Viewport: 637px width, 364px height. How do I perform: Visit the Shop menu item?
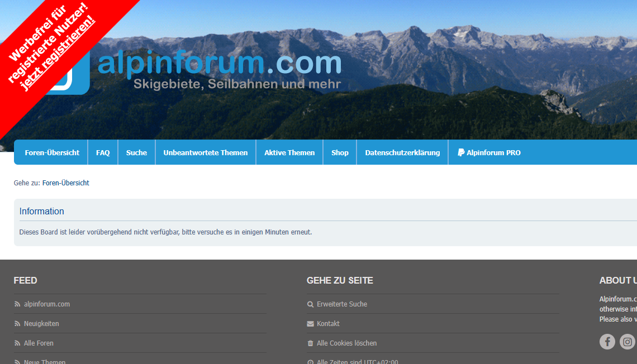coord(340,152)
